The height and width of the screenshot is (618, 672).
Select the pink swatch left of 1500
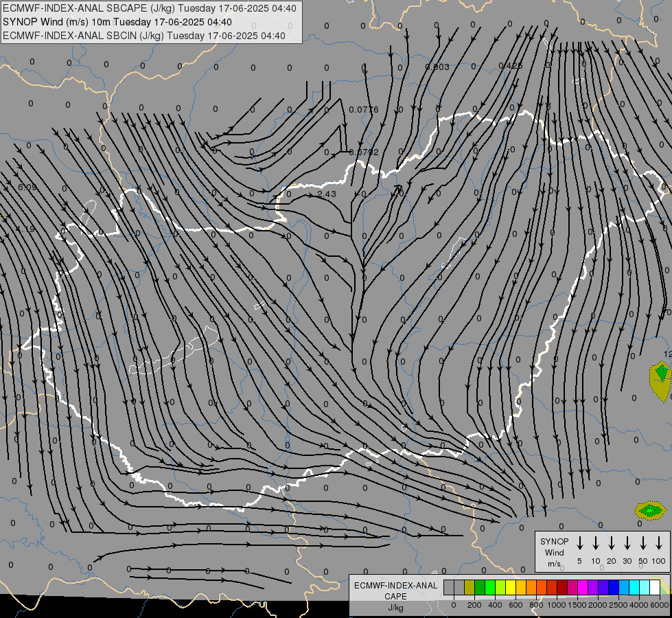coord(572,587)
